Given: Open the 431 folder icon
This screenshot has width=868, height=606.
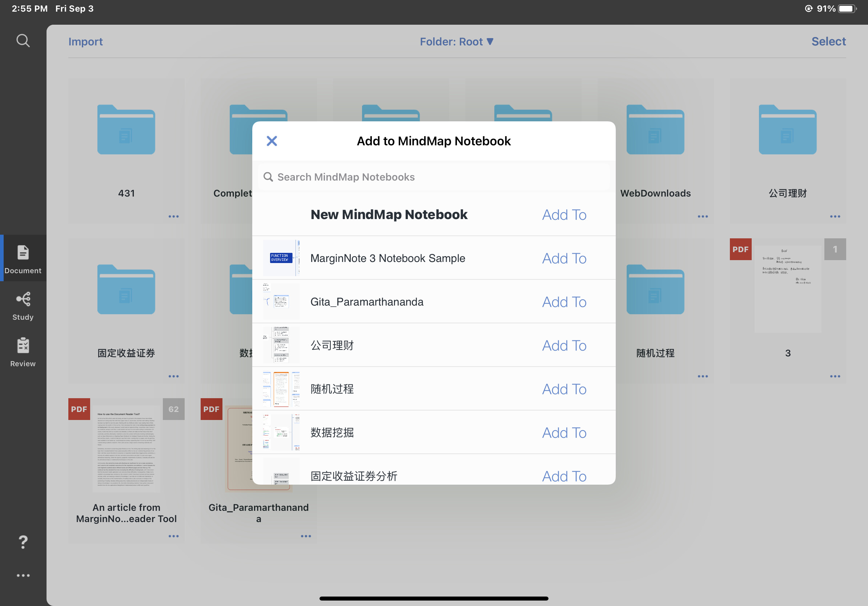Looking at the screenshot, I should tap(126, 130).
